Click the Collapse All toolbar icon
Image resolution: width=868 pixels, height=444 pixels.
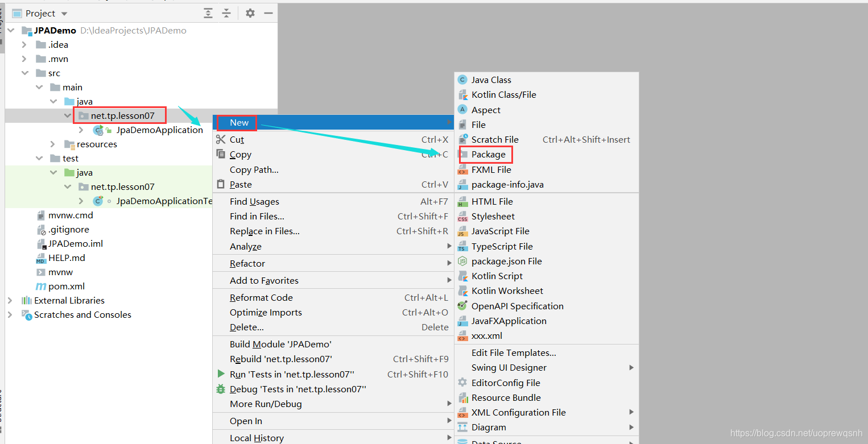[x=226, y=13]
